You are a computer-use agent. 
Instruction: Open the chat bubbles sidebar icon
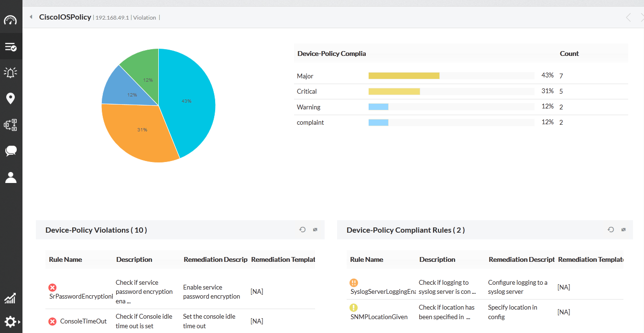pos(11,151)
